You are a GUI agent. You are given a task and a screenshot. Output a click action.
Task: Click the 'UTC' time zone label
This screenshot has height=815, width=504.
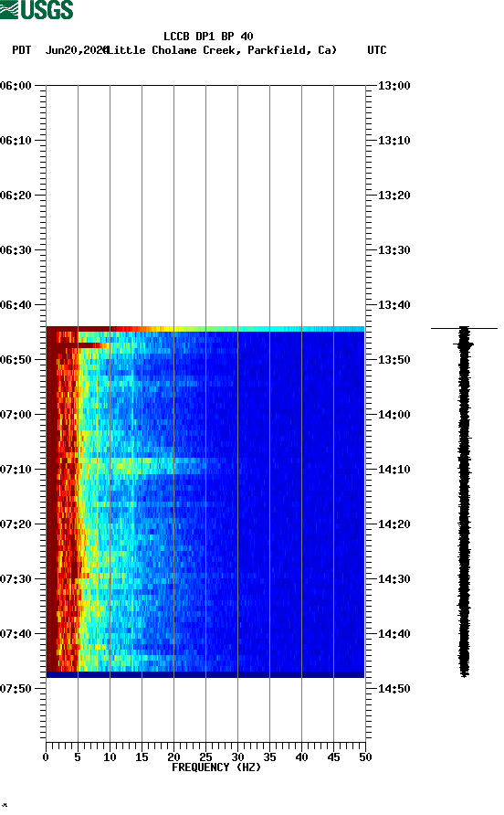click(377, 50)
